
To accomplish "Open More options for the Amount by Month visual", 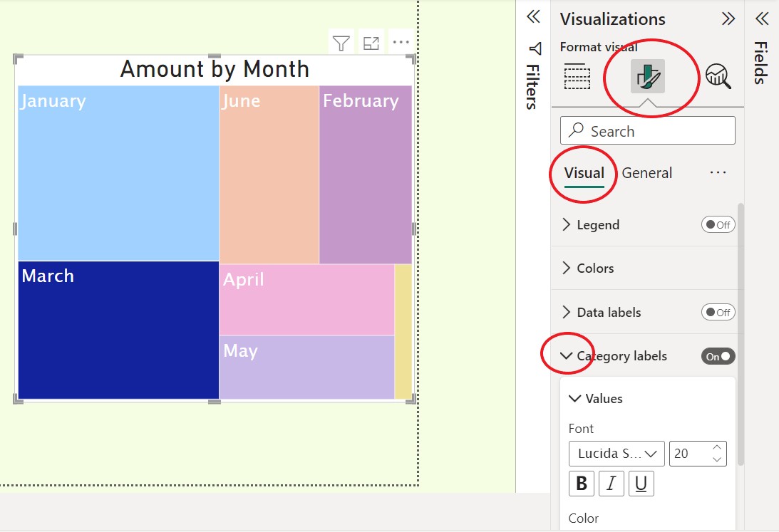I will pos(401,41).
